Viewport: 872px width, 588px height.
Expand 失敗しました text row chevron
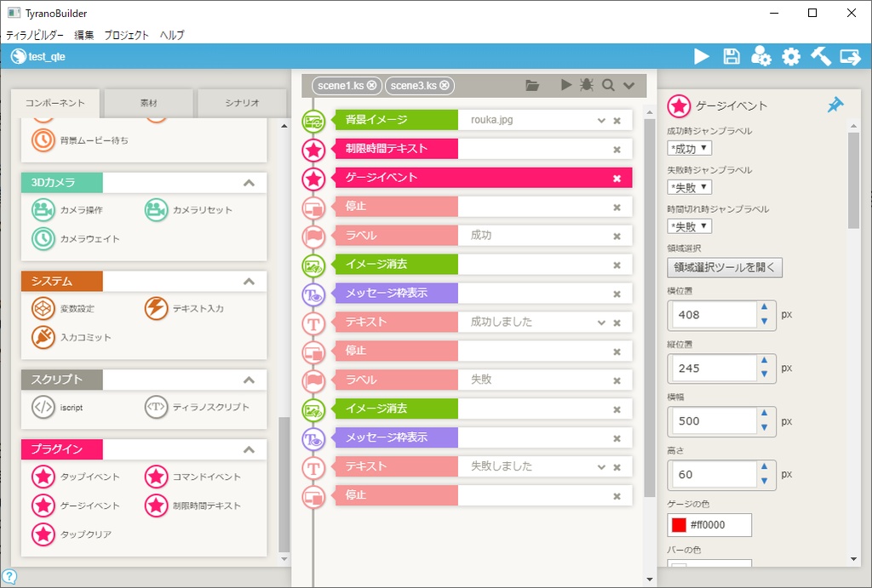point(601,467)
